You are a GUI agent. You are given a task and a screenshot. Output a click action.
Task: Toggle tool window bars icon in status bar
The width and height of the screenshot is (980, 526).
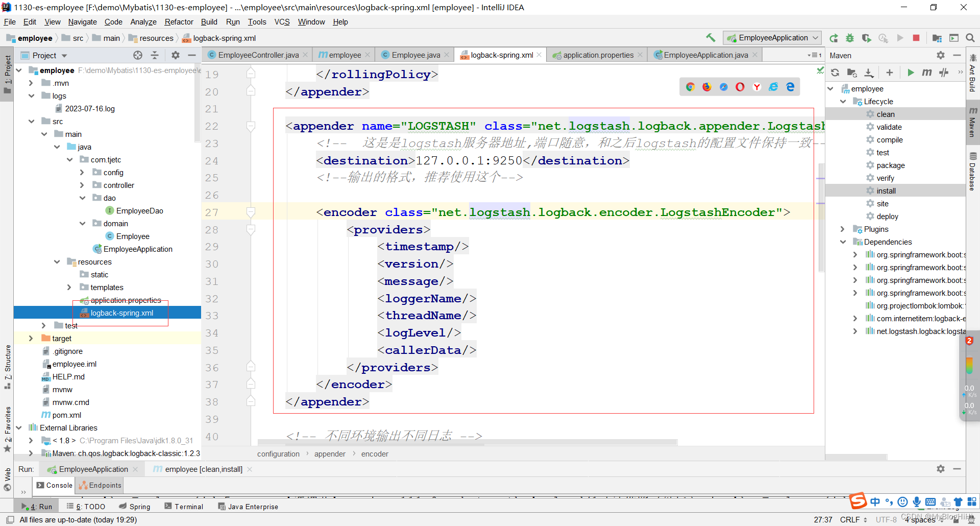click(10, 520)
